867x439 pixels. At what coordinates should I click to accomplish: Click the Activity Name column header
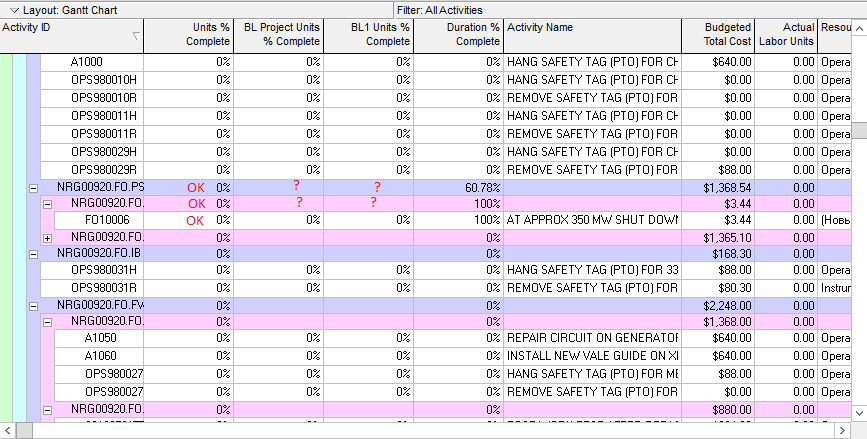pos(592,36)
